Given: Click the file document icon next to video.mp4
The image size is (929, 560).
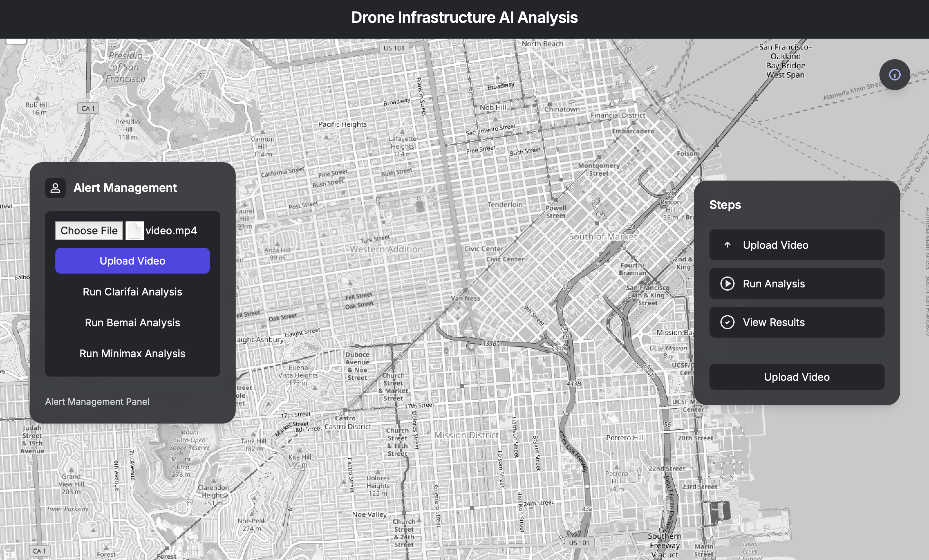Looking at the screenshot, I should point(135,231).
